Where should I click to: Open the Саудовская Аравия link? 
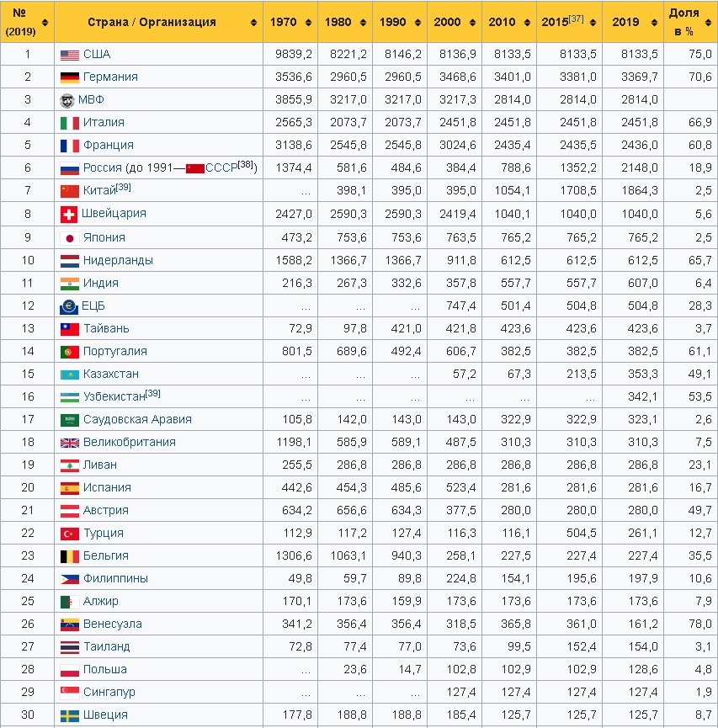137,419
